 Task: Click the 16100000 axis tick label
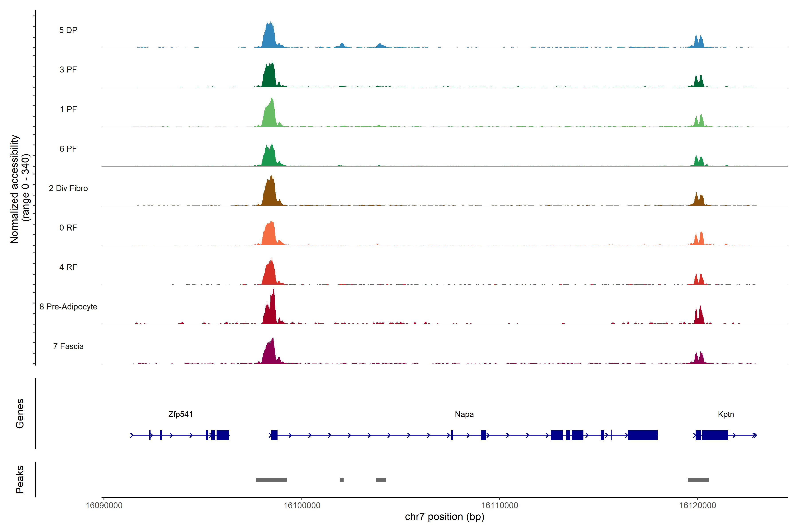[x=302, y=505]
